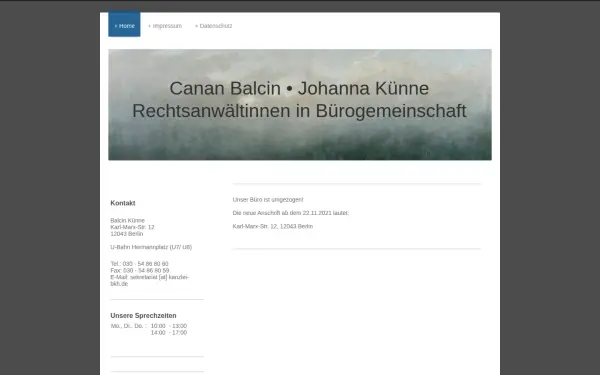Screen dimensions: 600x375
Task: Open the Home navigation tab
Action: click(x=124, y=24)
